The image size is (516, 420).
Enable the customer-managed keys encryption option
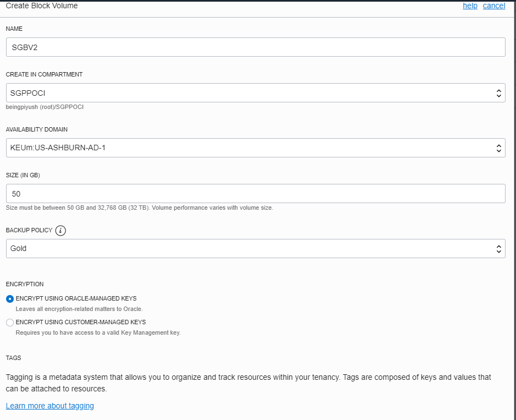point(10,322)
